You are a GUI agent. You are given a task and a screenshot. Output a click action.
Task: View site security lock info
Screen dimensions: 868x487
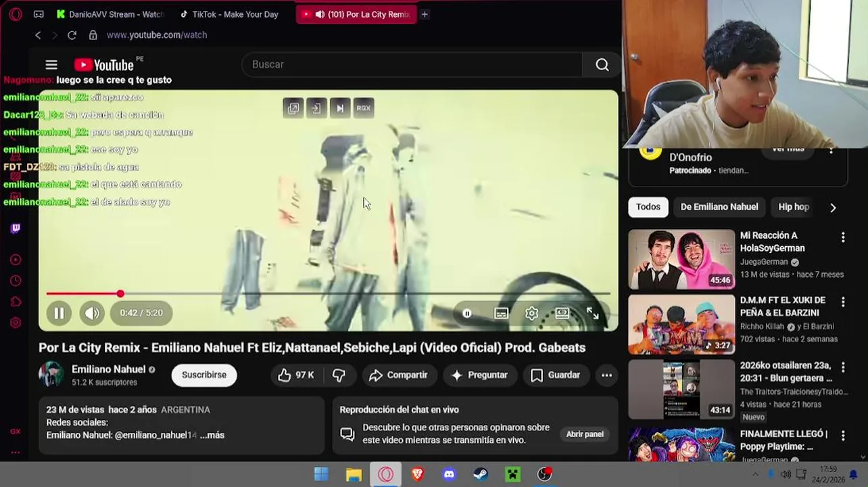tap(93, 35)
